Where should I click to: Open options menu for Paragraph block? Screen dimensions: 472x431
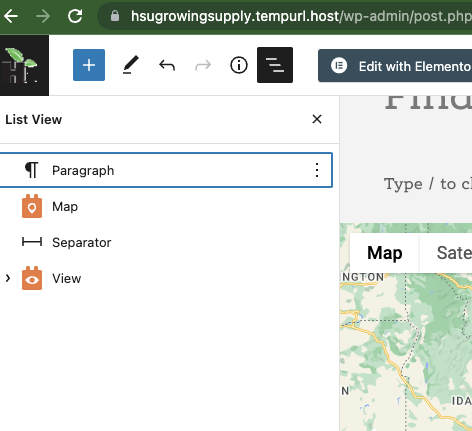[317, 170]
